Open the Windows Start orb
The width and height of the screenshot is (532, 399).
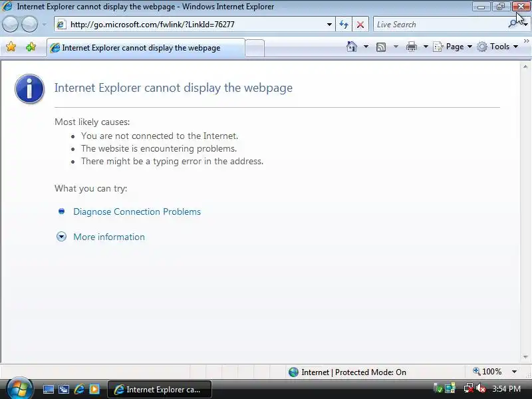point(19,388)
